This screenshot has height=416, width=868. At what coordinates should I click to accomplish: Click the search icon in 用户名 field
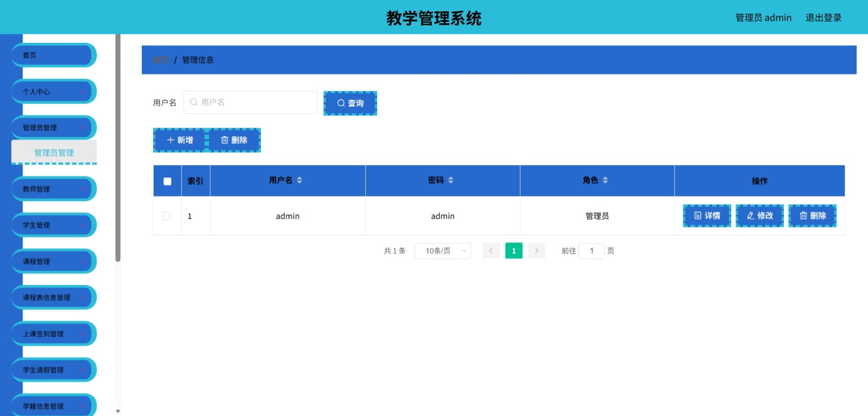pos(193,102)
